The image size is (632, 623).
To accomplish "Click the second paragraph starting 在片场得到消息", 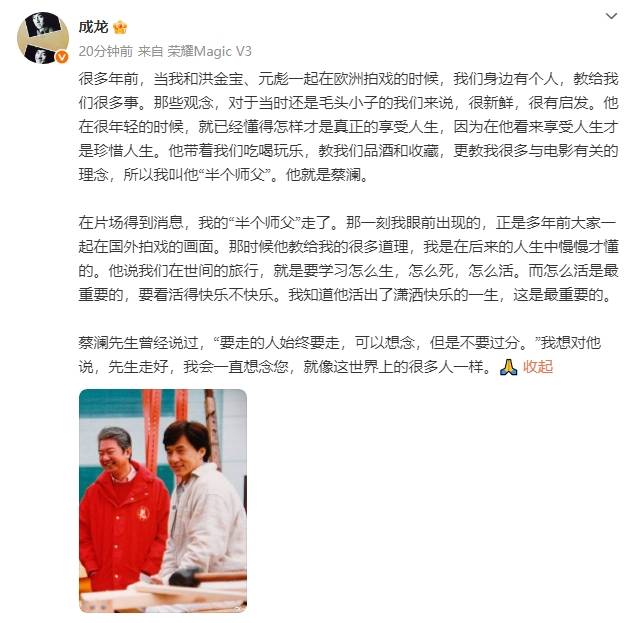I will point(348,259).
